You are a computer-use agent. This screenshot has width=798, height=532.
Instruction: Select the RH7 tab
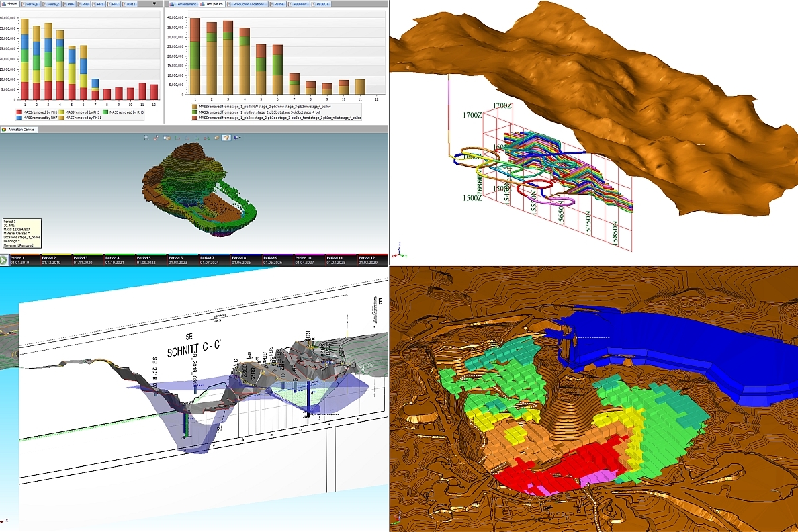113,4
